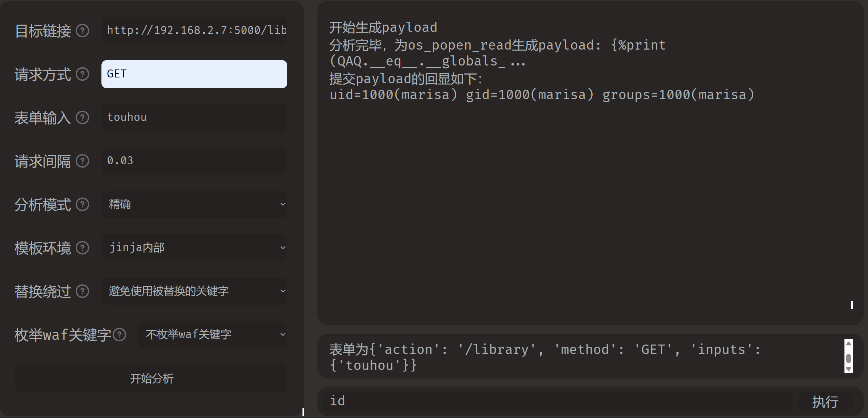Click the 开始分析 button
This screenshot has width=868, height=418.
151,378
